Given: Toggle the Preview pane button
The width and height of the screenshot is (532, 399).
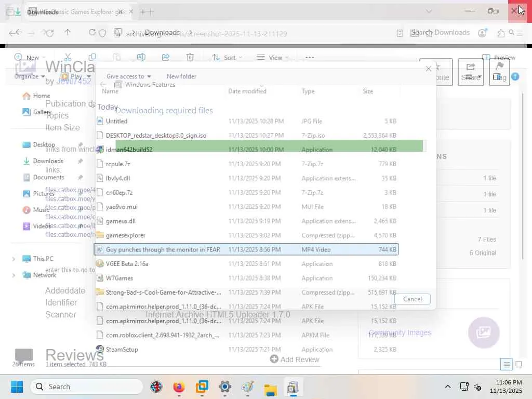Looking at the screenshot, I should 499,57.
